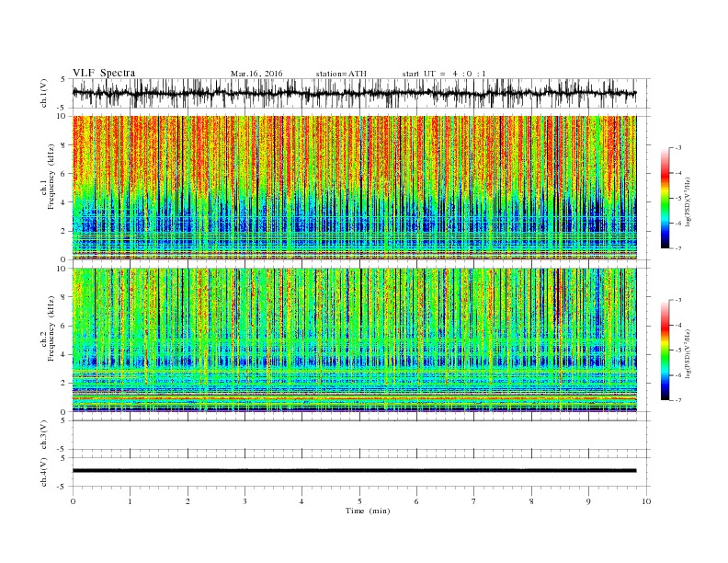Click the time axis tick label "10"
This screenshot has height=563, width=728.
(x=646, y=501)
